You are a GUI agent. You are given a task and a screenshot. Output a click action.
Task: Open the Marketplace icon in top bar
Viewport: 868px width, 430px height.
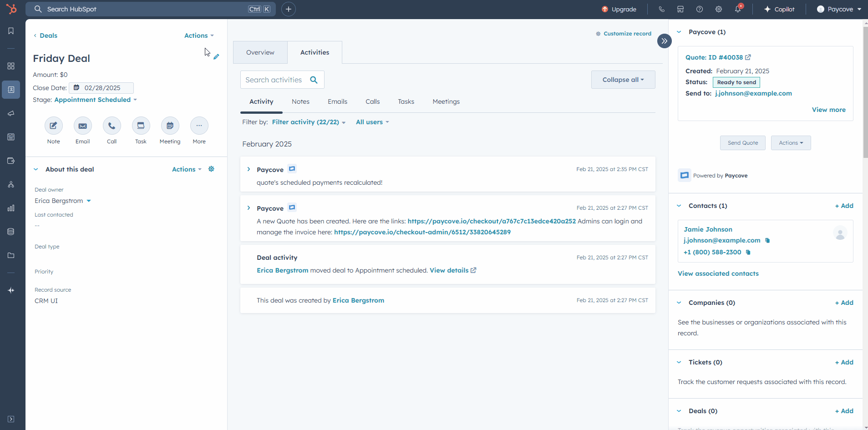[680, 9]
